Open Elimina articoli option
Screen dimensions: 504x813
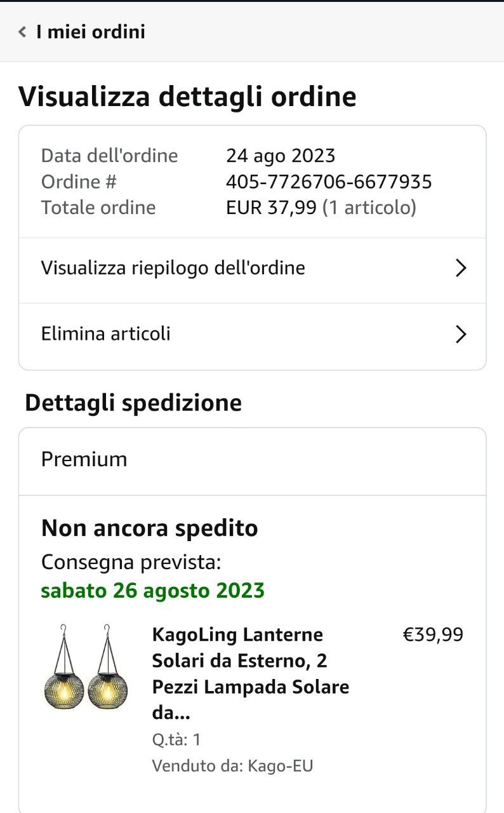coord(105,334)
